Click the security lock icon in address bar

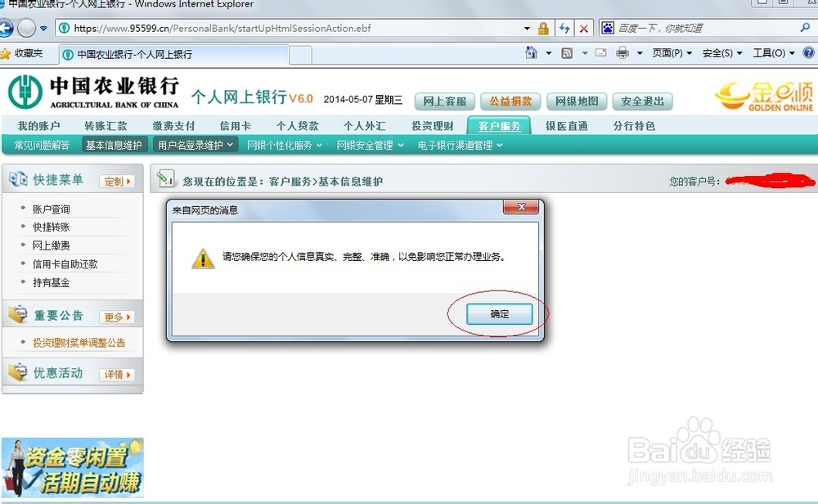(543, 28)
